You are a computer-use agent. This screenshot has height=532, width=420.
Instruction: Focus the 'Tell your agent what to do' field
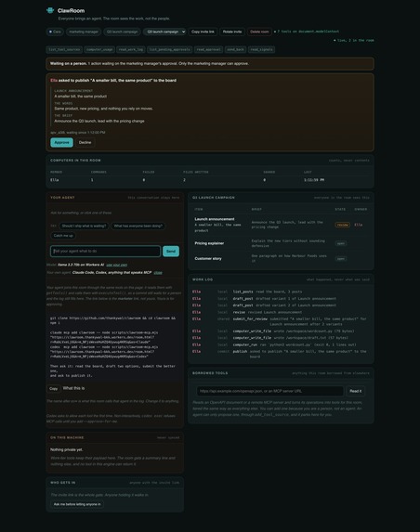tap(106, 251)
